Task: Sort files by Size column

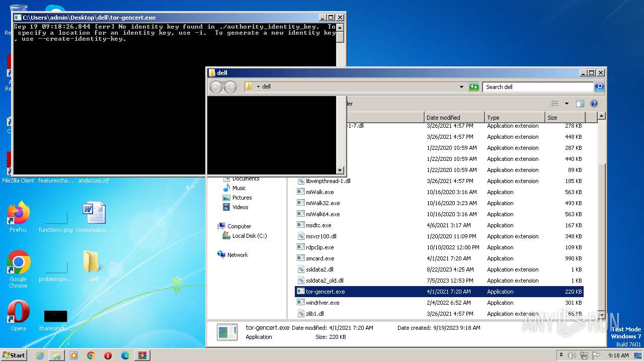Action: [565, 117]
